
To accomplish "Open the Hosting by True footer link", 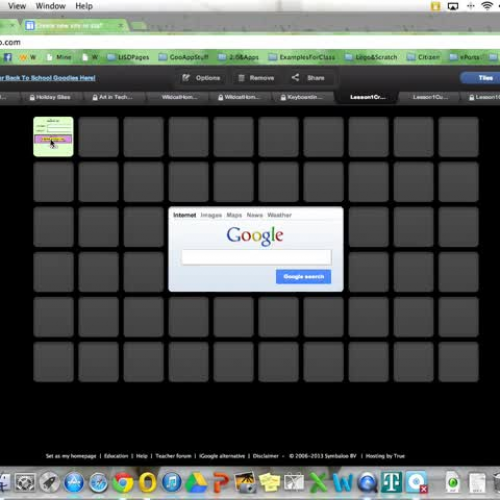I will click(385, 456).
